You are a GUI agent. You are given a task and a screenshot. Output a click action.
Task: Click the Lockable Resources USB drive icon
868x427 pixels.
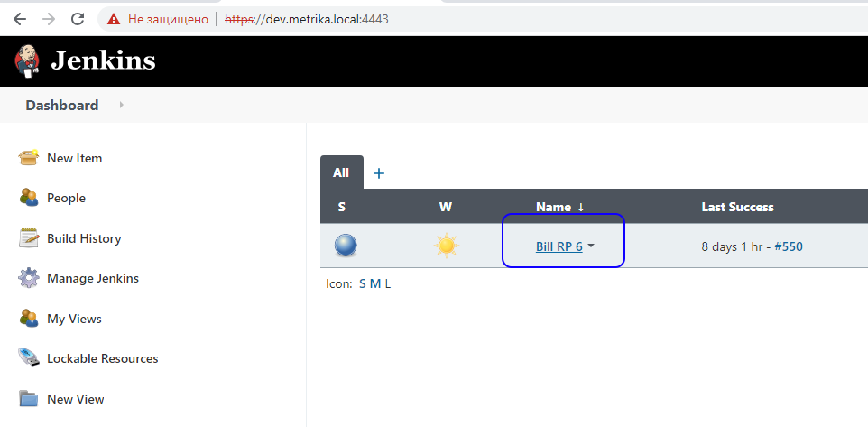coord(29,357)
